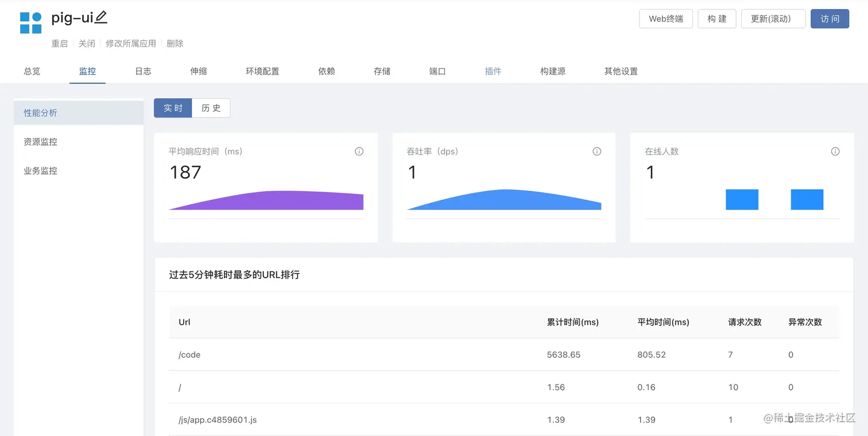Click the blue throughput area chart

(x=504, y=200)
